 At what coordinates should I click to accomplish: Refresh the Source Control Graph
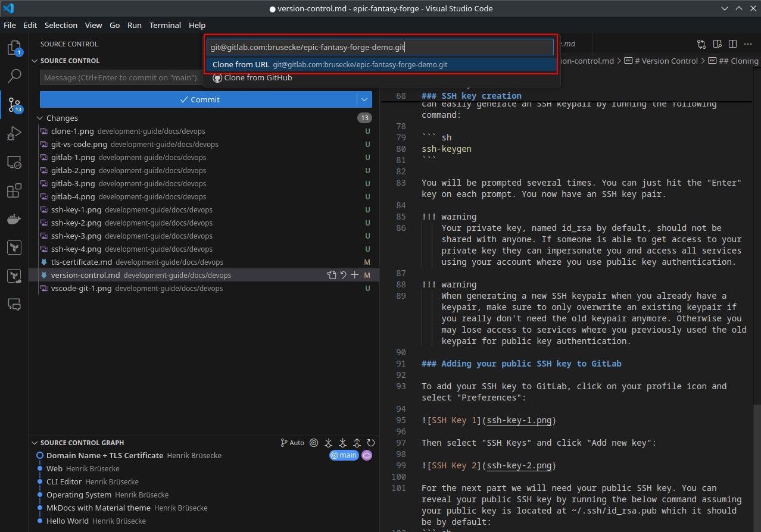pos(371,443)
